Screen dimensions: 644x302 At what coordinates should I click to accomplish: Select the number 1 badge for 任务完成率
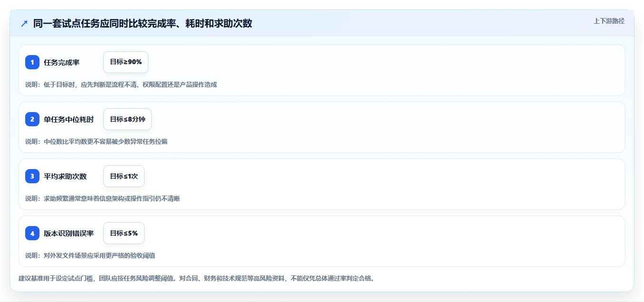[32, 62]
